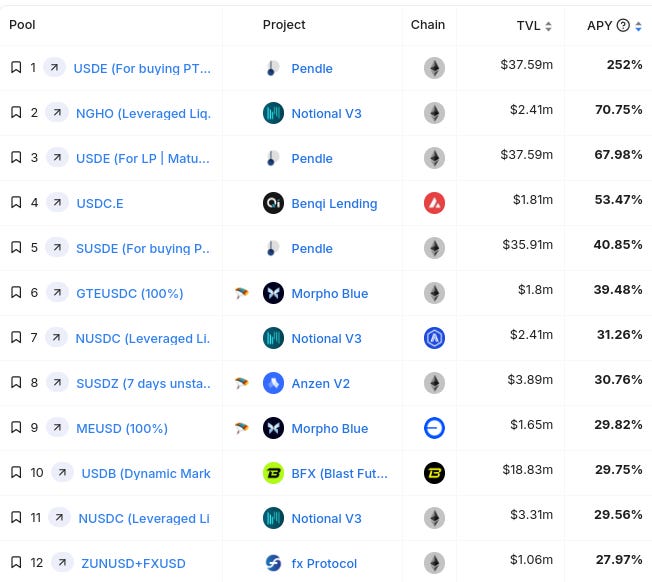Select the 70.75% APY value
The height and width of the screenshot is (582, 652).
[618, 110]
